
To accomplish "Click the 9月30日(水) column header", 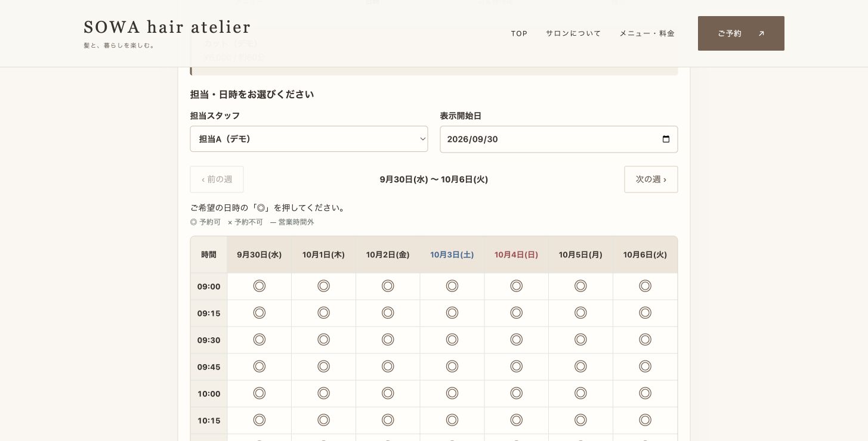I will pos(259,254).
